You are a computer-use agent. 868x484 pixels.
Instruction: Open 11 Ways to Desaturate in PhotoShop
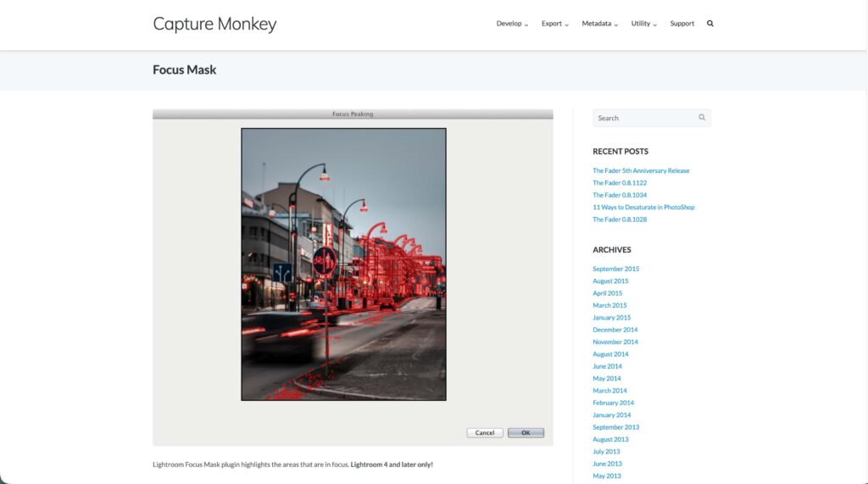pos(643,207)
